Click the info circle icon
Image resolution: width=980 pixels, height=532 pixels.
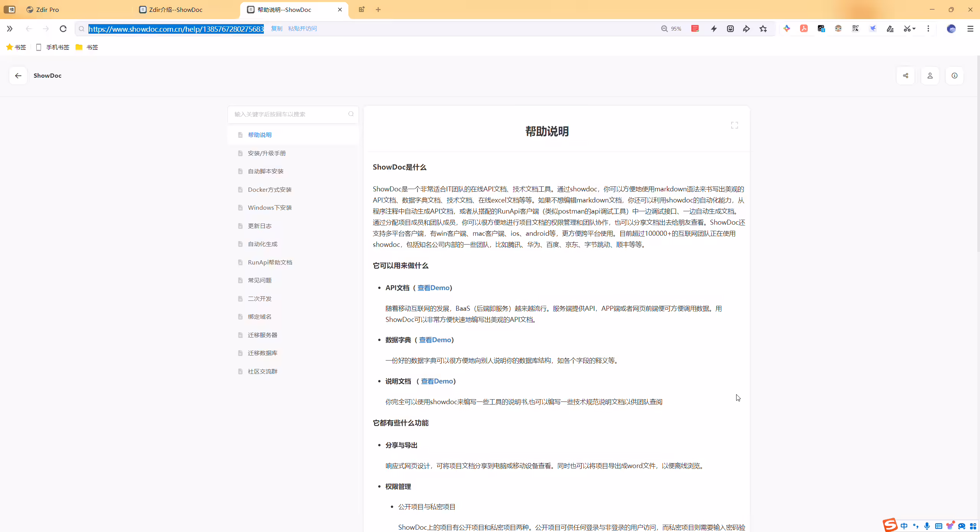pyautogui.click(x=954, y=75)
